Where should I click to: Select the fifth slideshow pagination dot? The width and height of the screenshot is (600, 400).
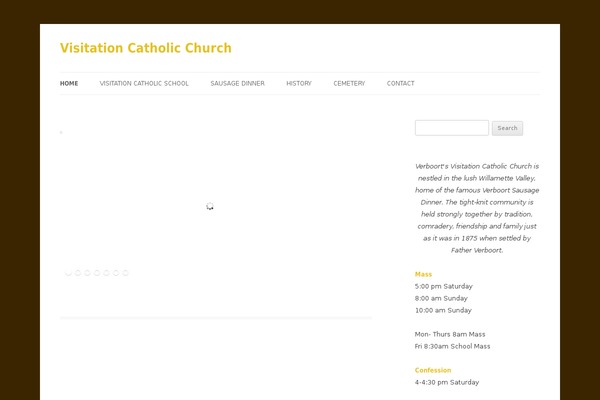(106, 273)
